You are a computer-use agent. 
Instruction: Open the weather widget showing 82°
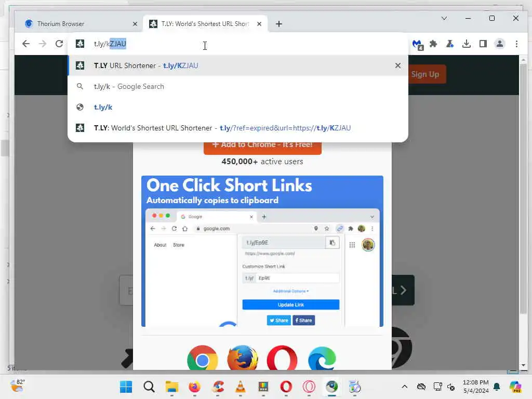point(18,386)
